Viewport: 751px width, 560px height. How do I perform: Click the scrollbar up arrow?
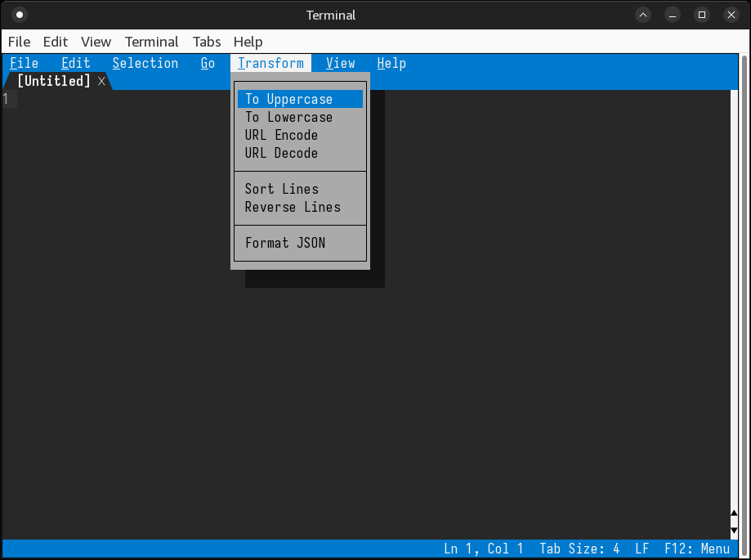click(734, 514)
